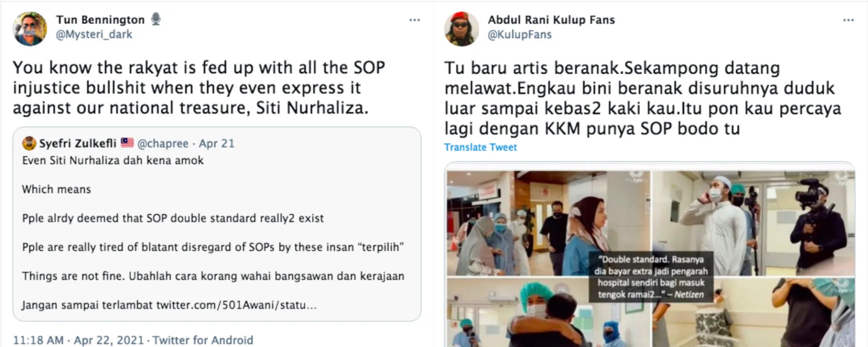Viewport: 868px width, 347px height.
Task: Click Abdul Rani Kulup Fans avatar
Action: tap(462, 29)
